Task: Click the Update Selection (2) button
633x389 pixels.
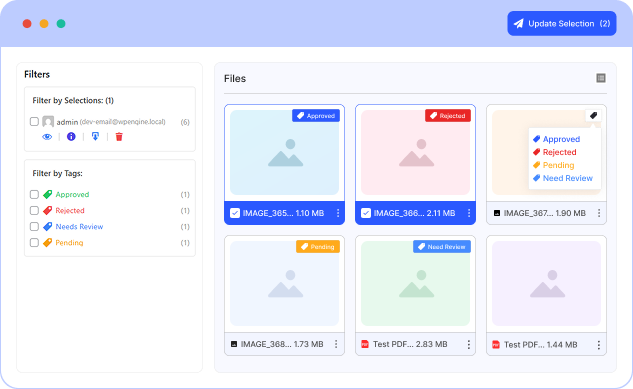Action: 562,23
